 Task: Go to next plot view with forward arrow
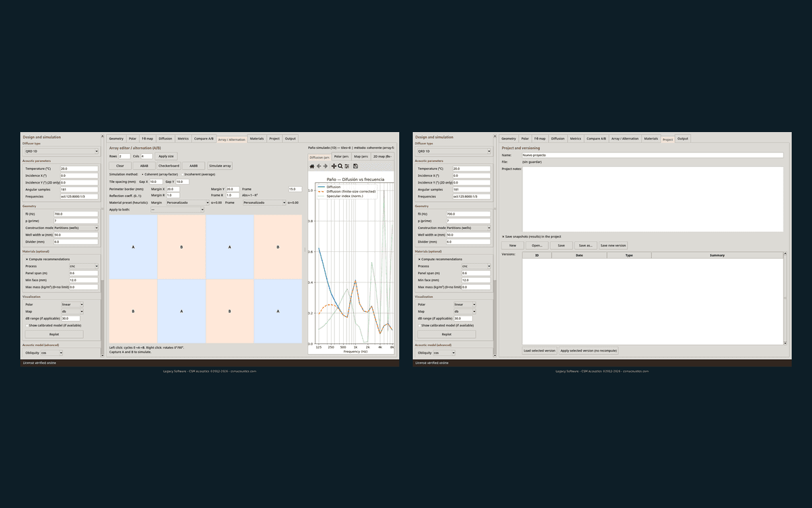pos(325,166)
